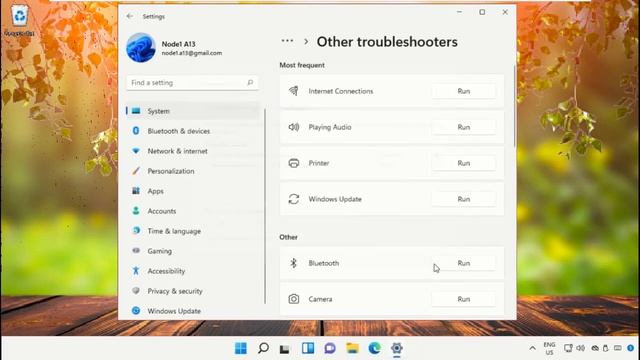Click the Other section heading
Viewport: 640px width, 360px height.
coord(288,237)
